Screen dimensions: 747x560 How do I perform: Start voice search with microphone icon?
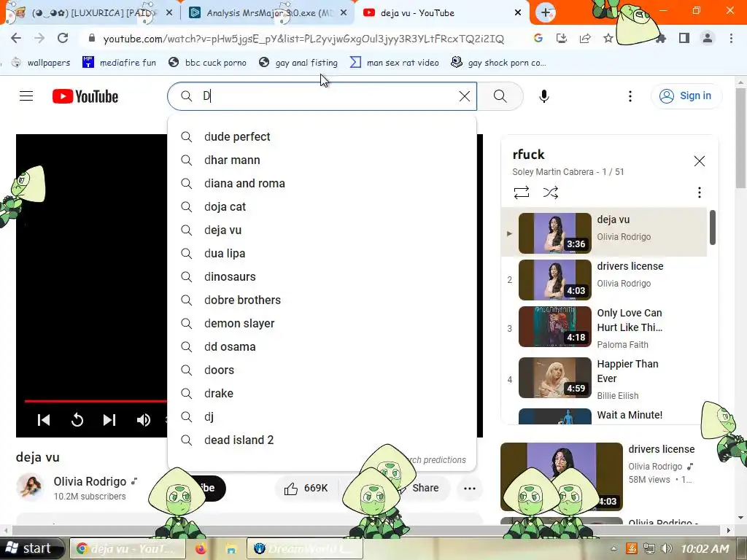click(543, 96)
